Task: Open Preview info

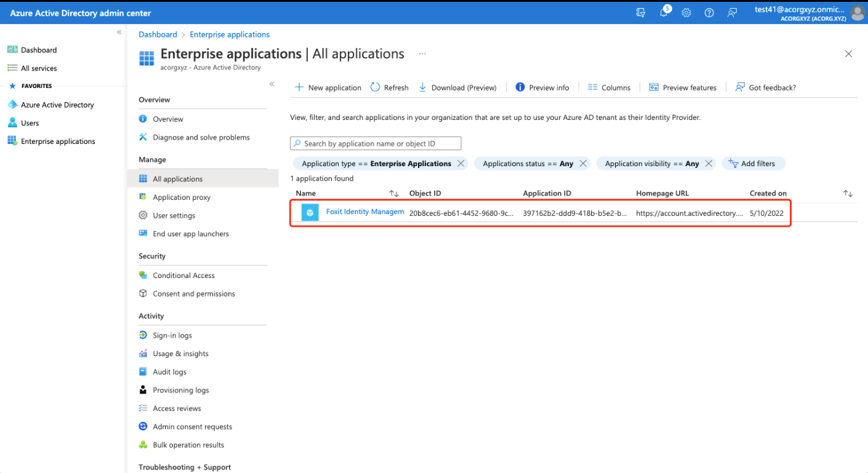Action: point(542,87)
